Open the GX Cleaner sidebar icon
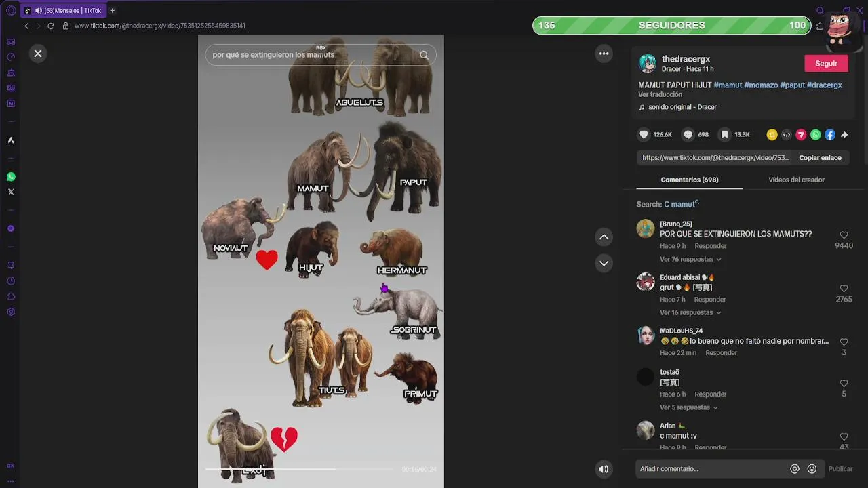This screenshot has width=868, height=488. tap(11, 73)
